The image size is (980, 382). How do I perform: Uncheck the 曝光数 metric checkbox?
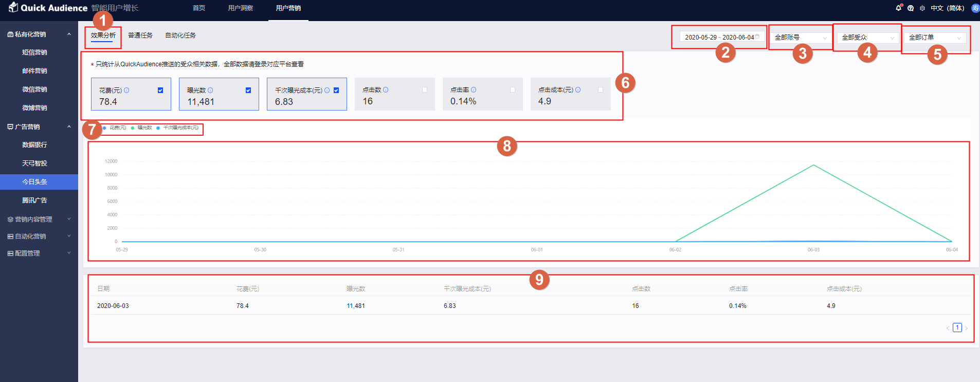(x=248, y=90)
